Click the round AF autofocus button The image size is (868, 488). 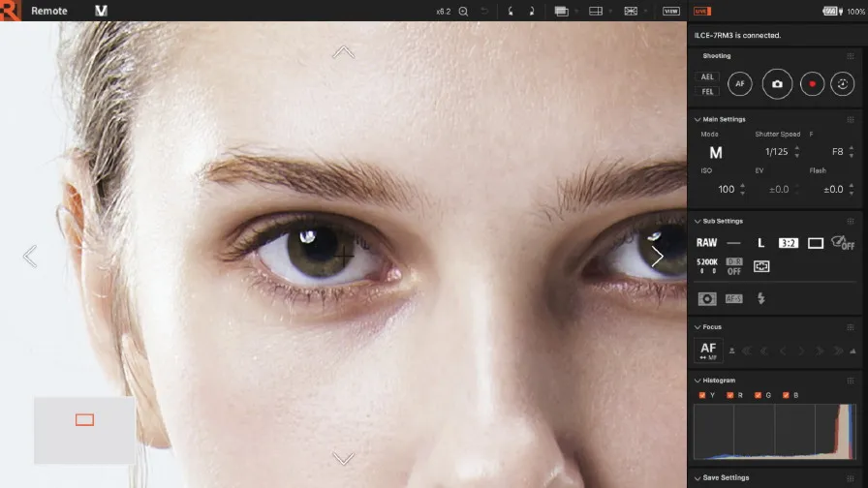click(x=740, y=84)
